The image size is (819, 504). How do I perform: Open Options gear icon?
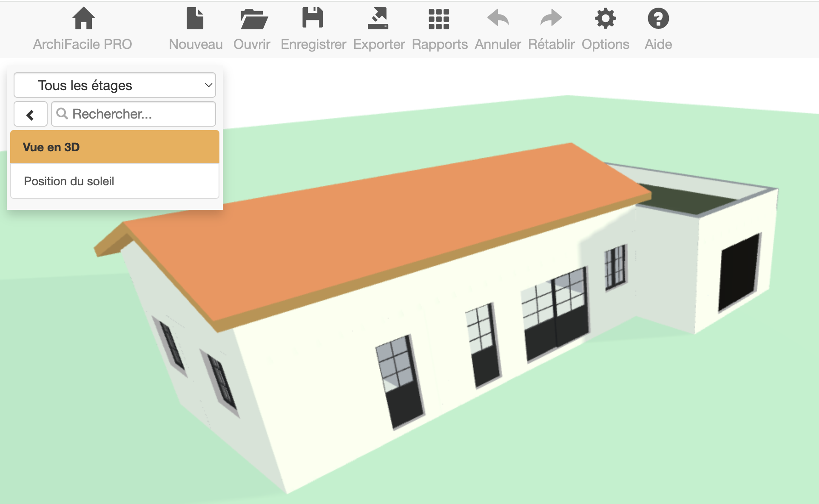point(605,19)
